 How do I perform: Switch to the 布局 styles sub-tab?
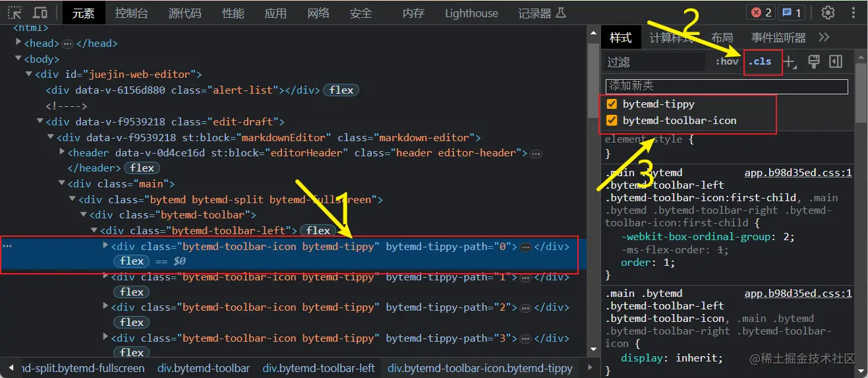(x=722, y=38)
